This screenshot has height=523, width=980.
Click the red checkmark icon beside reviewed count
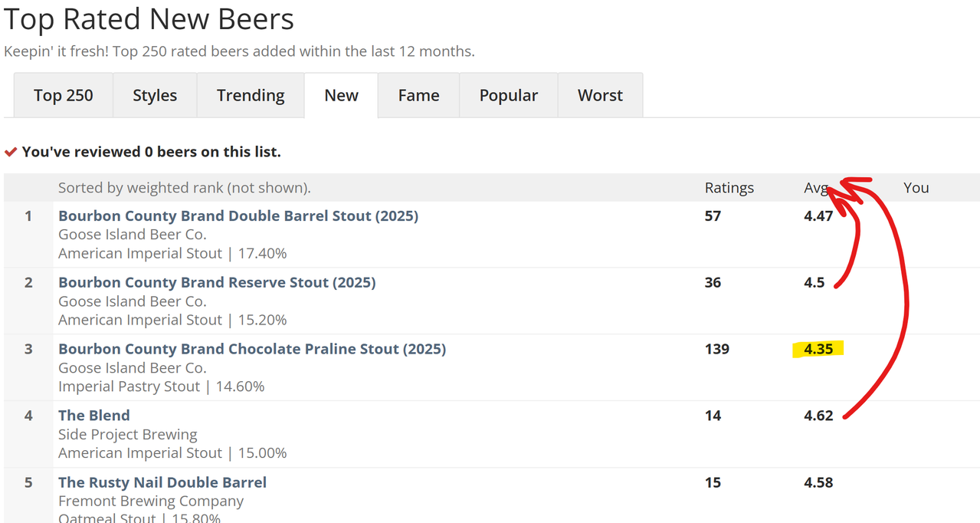[x=11, y=152]
